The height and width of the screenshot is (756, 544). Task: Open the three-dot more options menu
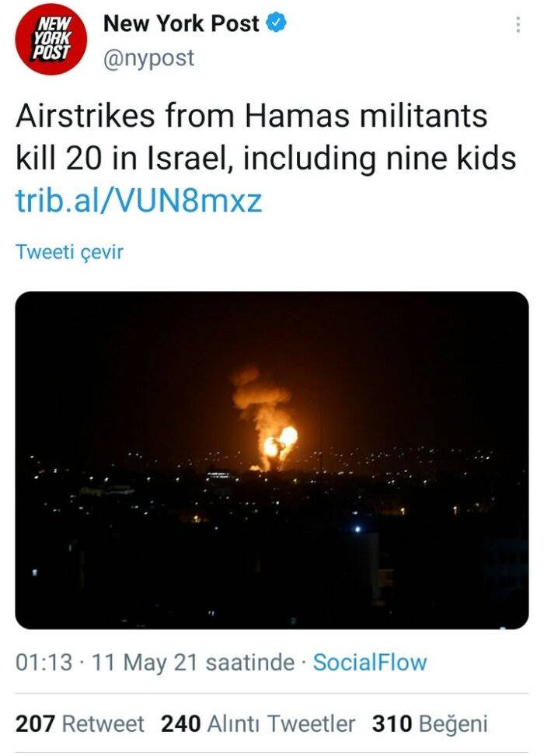[518, 25]
